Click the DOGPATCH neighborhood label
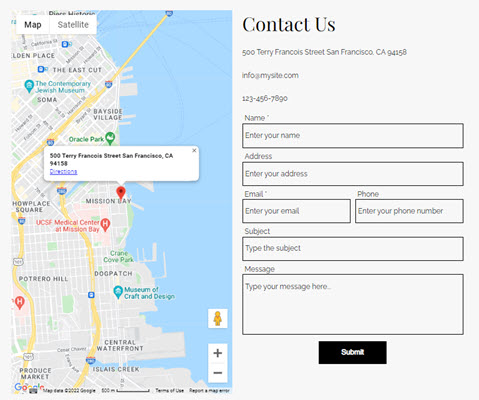 tap(113, 274)
